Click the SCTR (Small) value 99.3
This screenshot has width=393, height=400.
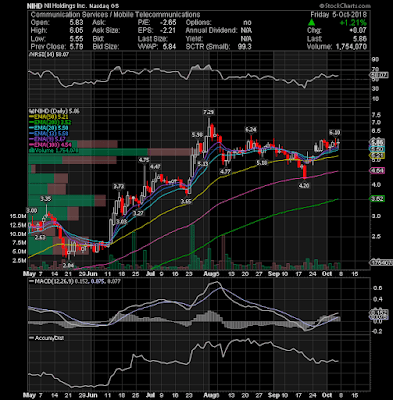pos(245,47)
